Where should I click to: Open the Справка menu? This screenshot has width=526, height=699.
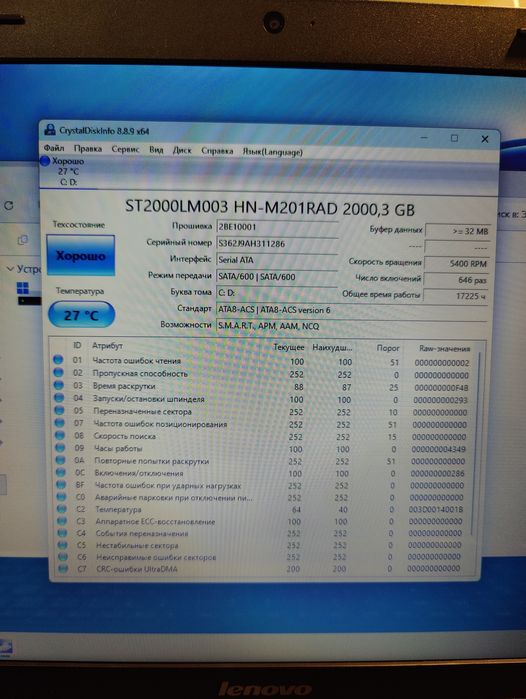[217, 151]
